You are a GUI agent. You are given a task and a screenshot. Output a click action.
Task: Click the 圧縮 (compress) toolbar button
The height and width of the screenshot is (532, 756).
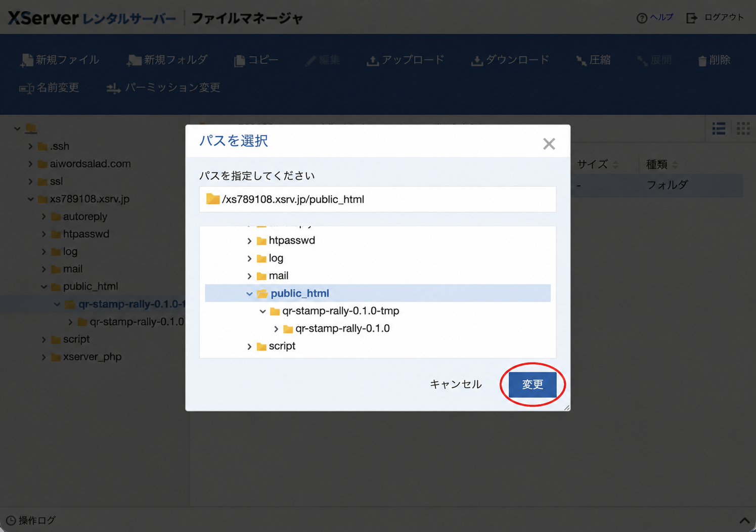594,60
